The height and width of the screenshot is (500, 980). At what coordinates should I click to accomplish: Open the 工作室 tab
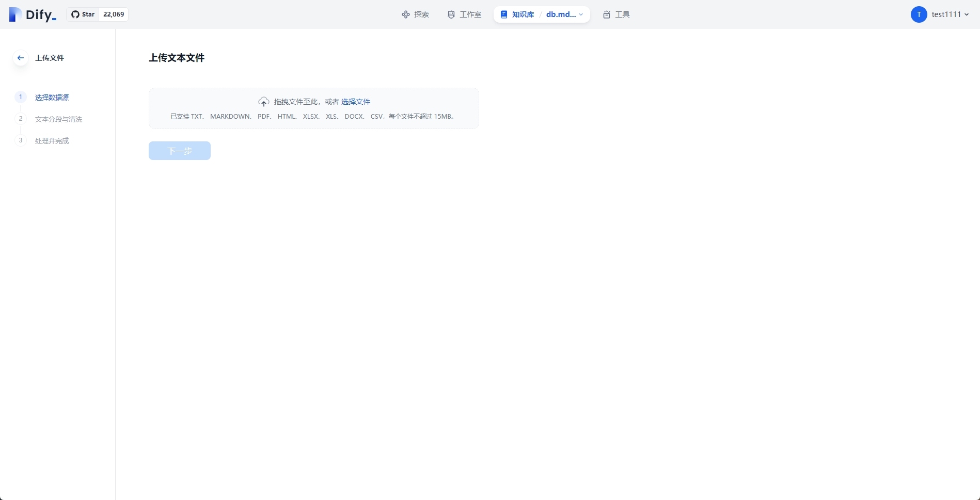pos(464,14)
